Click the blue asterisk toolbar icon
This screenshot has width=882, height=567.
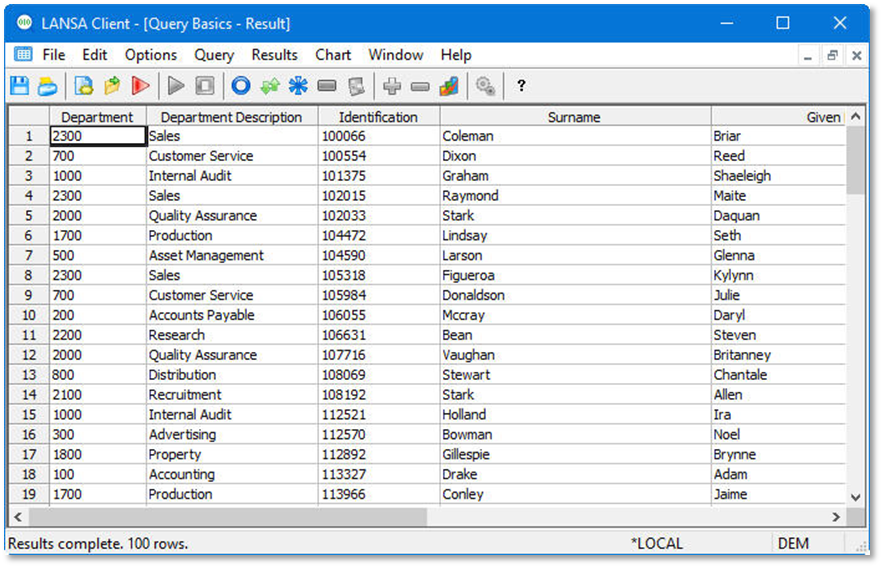pos(298,86)
